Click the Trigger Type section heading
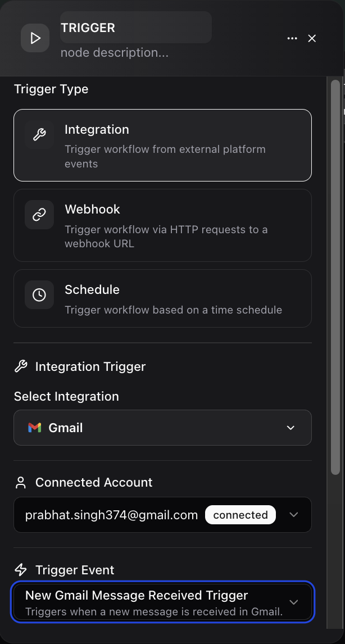The width and height of the screenshot is (345, 644). pos(51,89)
